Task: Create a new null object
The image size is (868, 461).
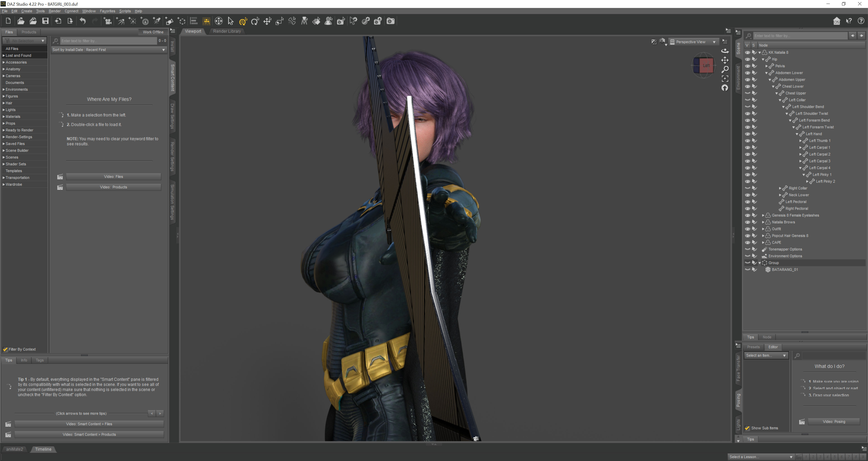Action: point(182,21)
